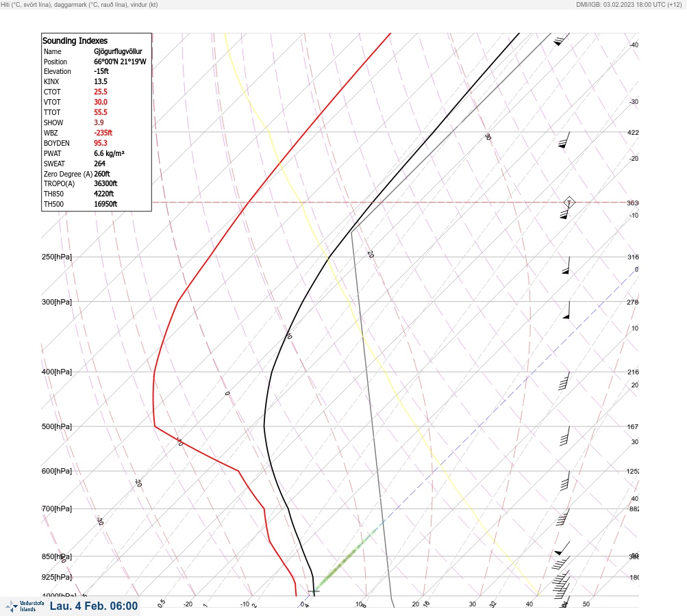Click the 925[hPa] pressure label
The image size is (687, 616).
point(57,577)
